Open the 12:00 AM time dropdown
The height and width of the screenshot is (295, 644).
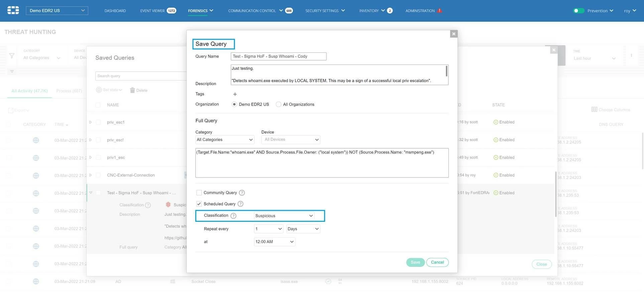[x=275, y=242]
